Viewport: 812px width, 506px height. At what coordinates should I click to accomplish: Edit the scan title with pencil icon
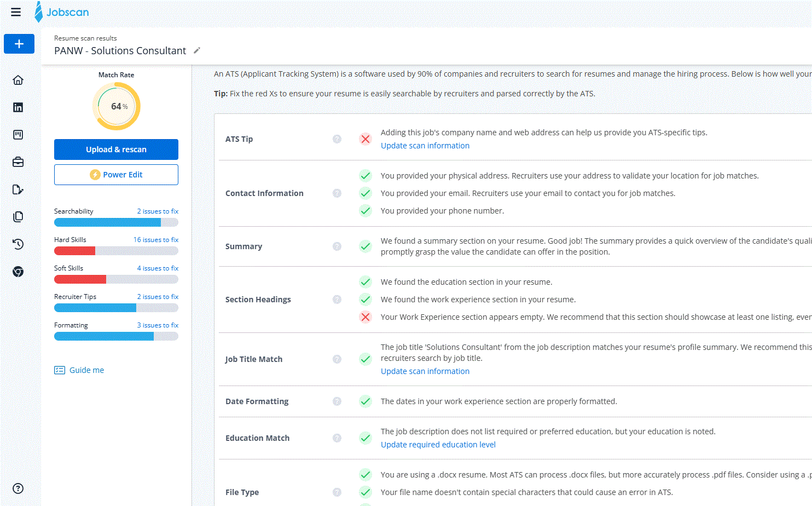tap(197, 50)
